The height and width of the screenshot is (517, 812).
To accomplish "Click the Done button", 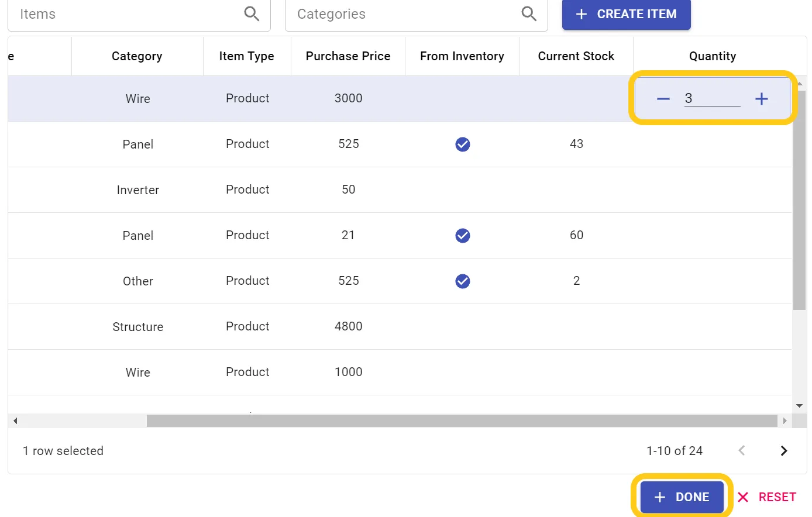I will 682,497.
